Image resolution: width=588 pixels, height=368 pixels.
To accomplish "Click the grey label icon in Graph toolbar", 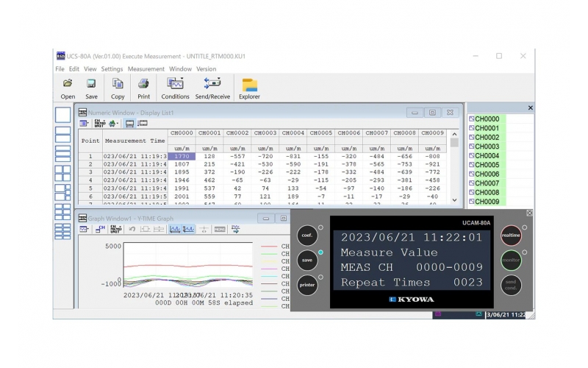I will click(220, 229).
